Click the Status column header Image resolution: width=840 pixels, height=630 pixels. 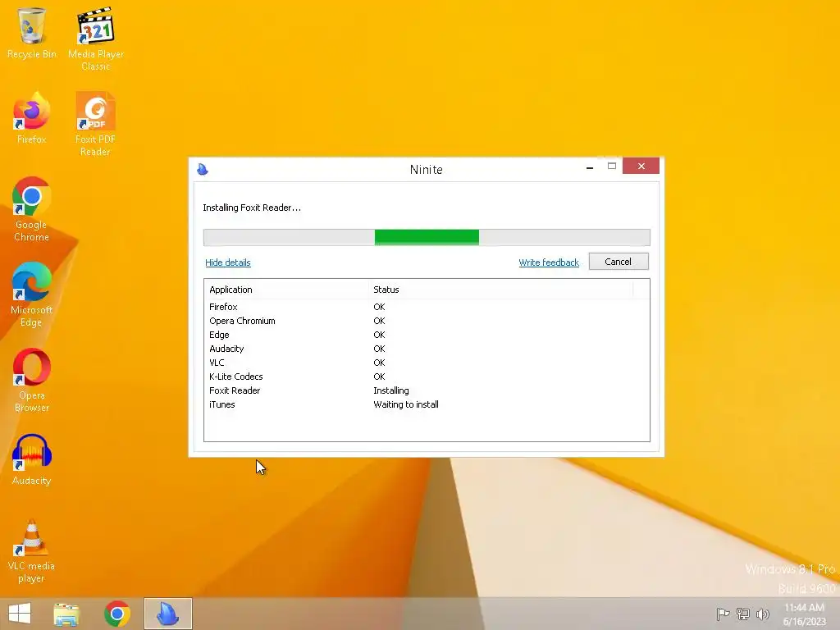click(500, 290)
